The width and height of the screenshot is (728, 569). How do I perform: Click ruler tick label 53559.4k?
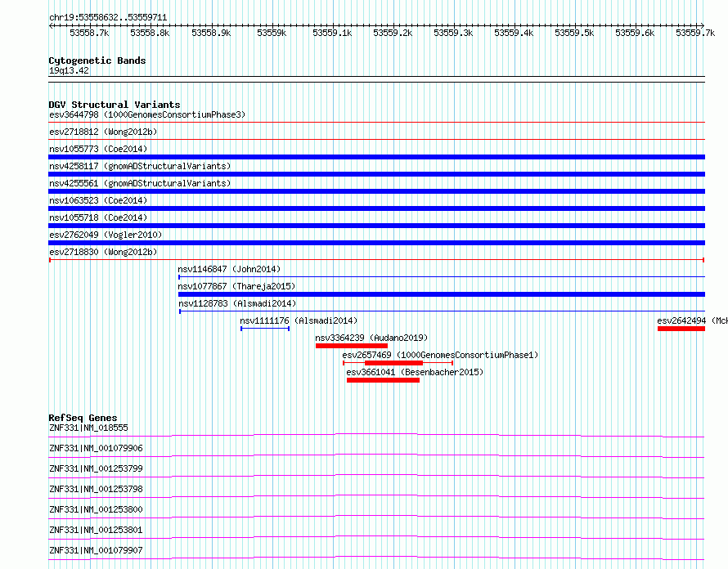tap(514, 33)
